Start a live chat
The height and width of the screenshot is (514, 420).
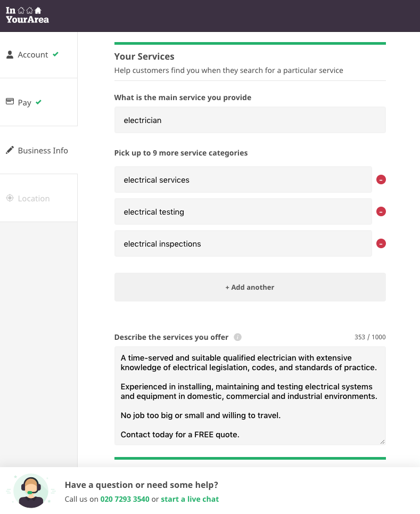pos(190,499)
